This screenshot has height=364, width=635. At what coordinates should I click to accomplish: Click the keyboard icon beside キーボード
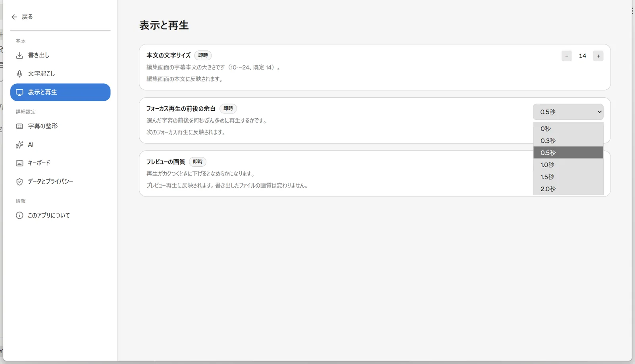pos(19,163)
